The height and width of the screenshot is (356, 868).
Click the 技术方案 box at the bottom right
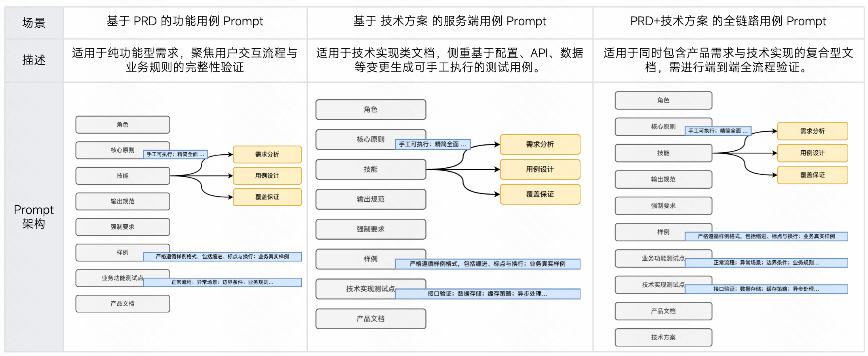pos(663,337)
